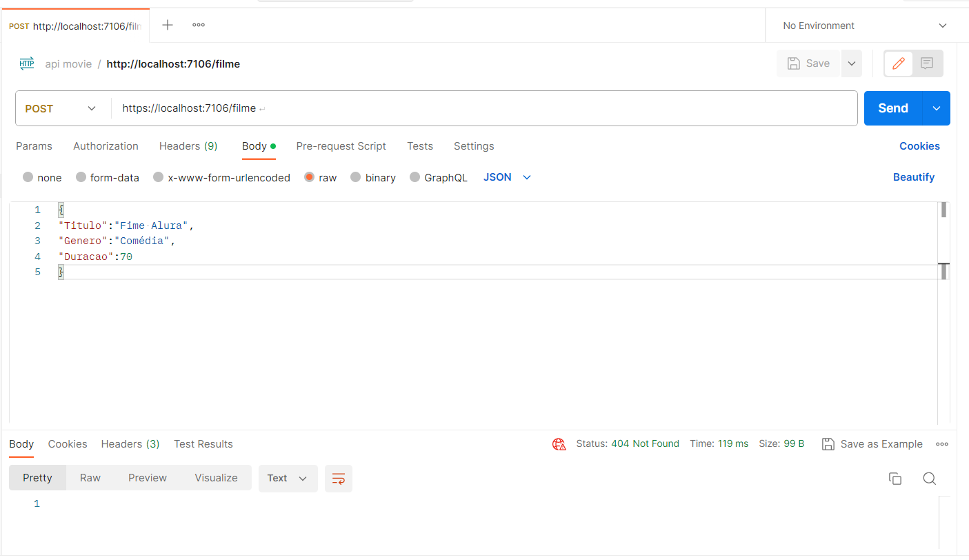This screenshot has width=969, height=560.
Task: Switch response view to Visualize
Action: click(x=216, y=478)
